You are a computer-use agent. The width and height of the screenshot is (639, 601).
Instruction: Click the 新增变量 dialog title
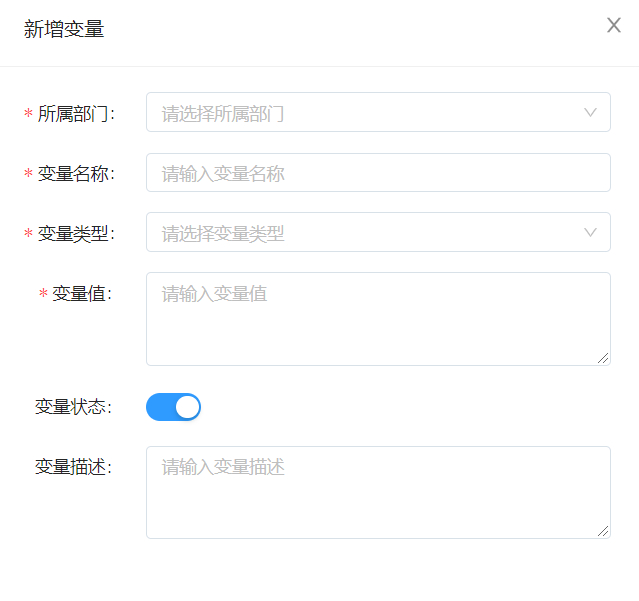[x=64, y=29]
